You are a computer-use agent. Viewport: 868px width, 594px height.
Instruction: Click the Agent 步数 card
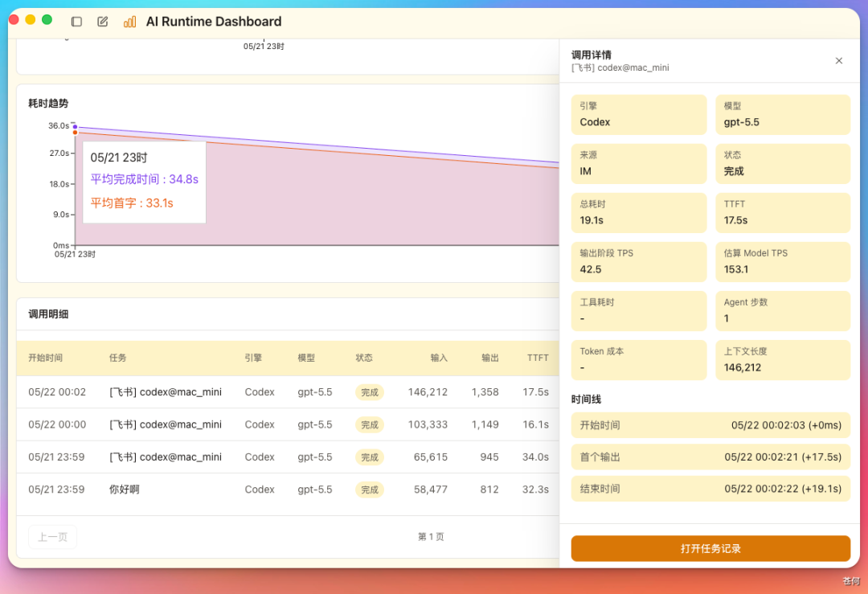(x=783, y=311)
